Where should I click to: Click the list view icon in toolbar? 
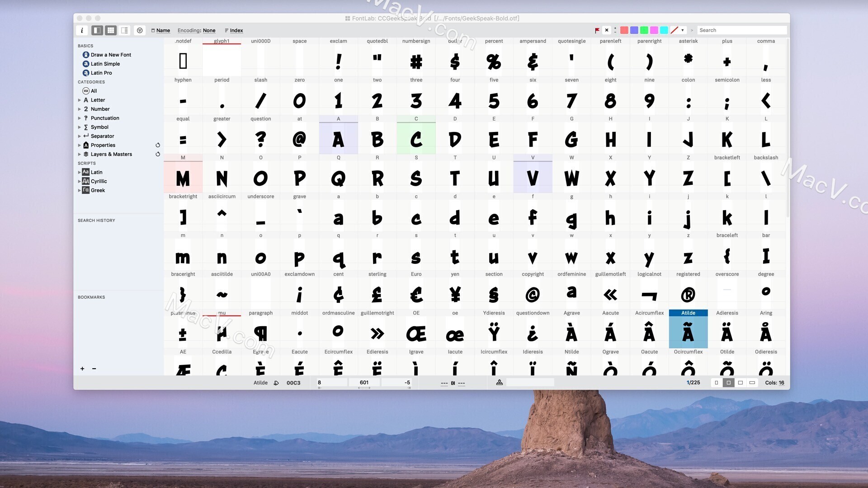(125, 30)
